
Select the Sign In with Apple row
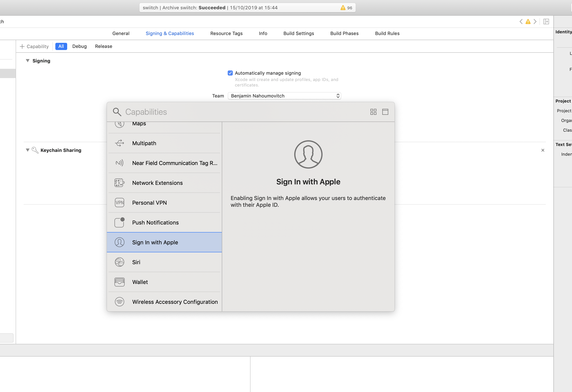[164, 242]
